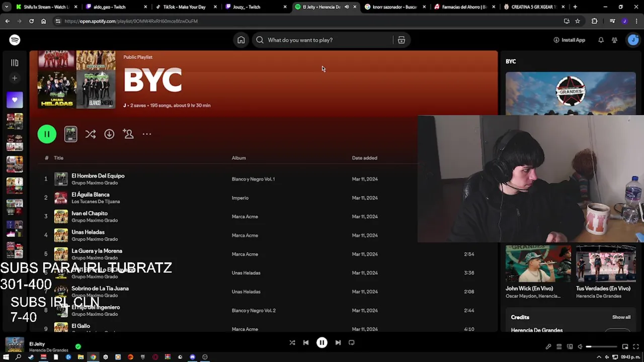The height and width of the screenshot is (362, 644).
Task: Pause playback in the player bar
Action: (322, 343)
